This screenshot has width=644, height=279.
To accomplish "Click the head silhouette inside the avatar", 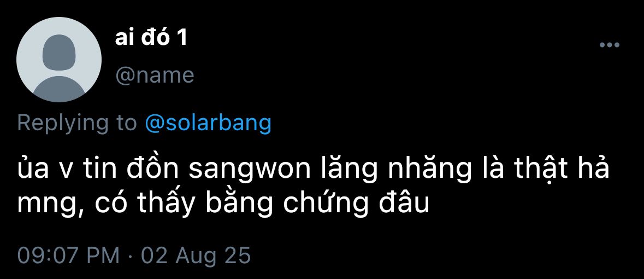I will tap(59, 53).
